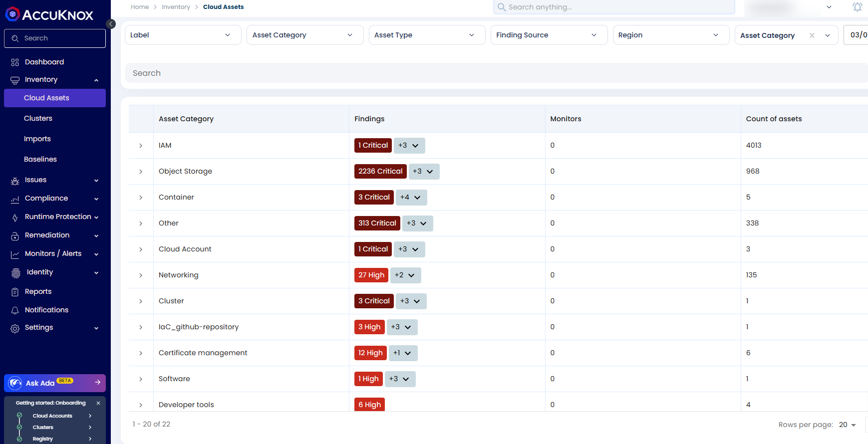Open the Label filter dropdown

point(183,35)
